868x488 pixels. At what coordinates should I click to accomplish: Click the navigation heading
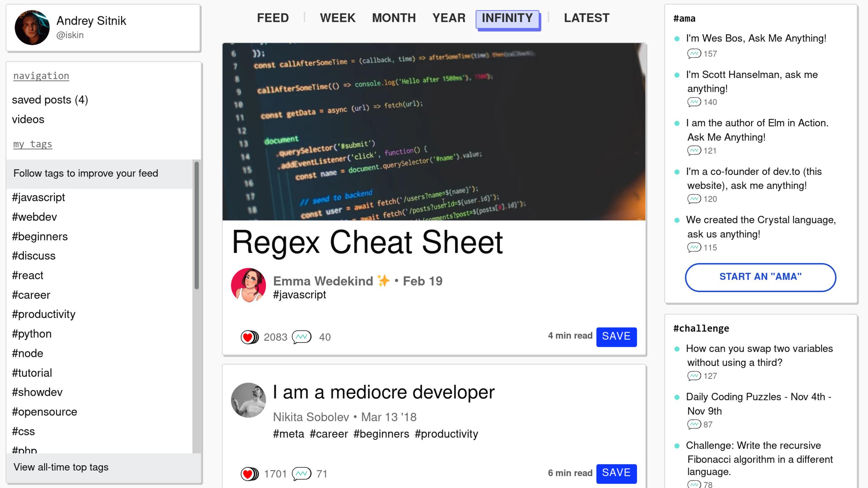click(x=41, y=76)
